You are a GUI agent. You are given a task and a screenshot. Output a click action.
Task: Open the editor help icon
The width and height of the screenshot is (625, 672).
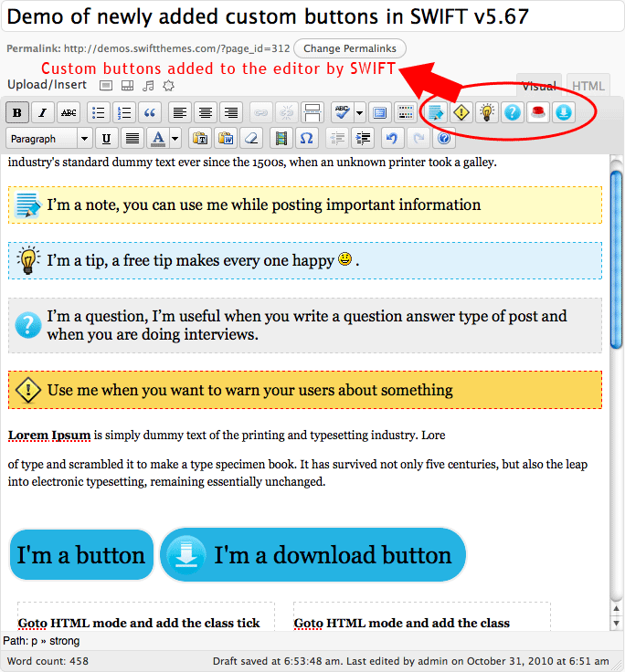[444, 139]
